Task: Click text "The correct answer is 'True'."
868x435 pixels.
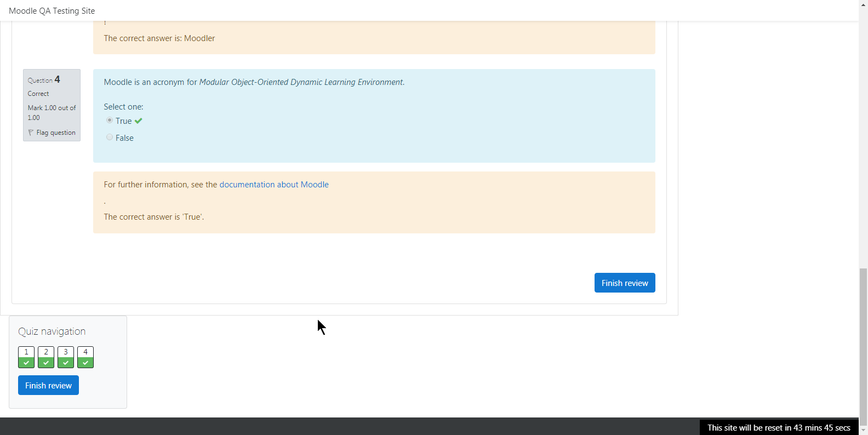Action: tap(154, 217)
